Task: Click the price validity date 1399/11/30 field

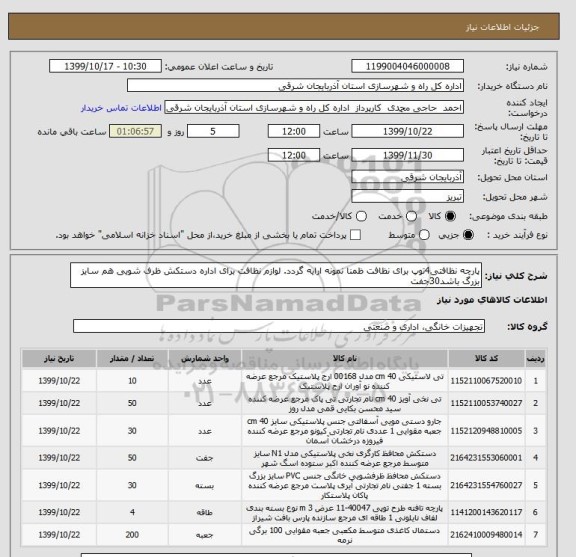Action: (407, 155)
